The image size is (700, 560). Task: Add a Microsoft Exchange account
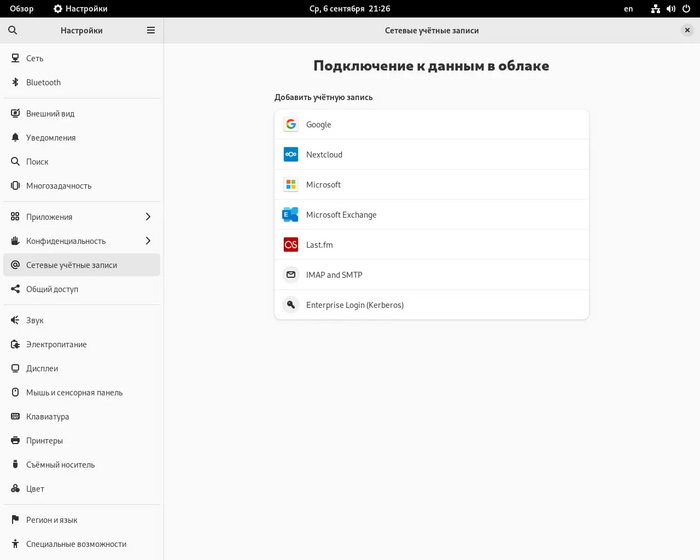[x=432, y=215]
